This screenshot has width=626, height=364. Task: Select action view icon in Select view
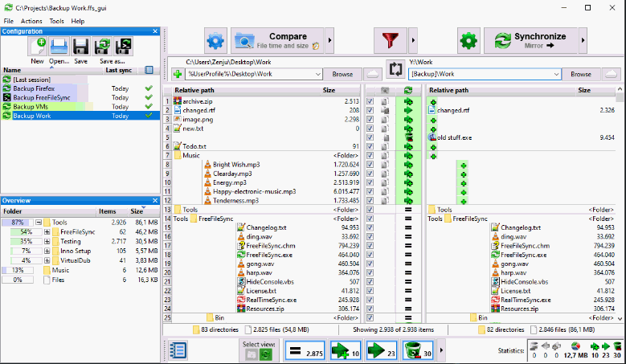click(x=265, y=354)
